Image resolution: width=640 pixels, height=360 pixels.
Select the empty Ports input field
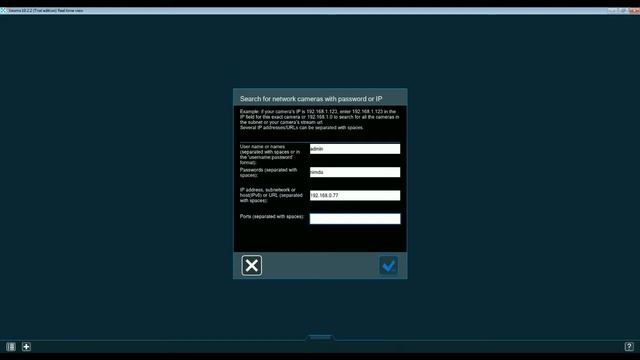355,219
